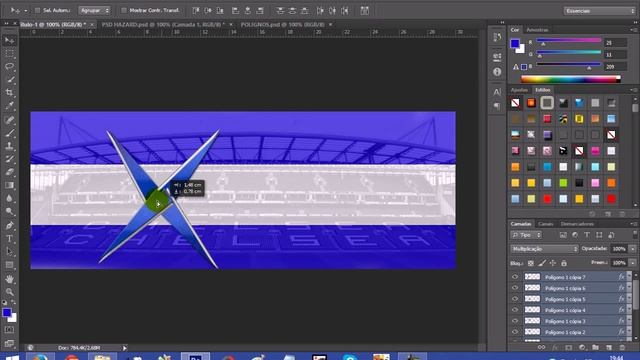This screenshot has height=360, width=640.
Task: Open the tool preset picker arrow
Action: point(25,11)
